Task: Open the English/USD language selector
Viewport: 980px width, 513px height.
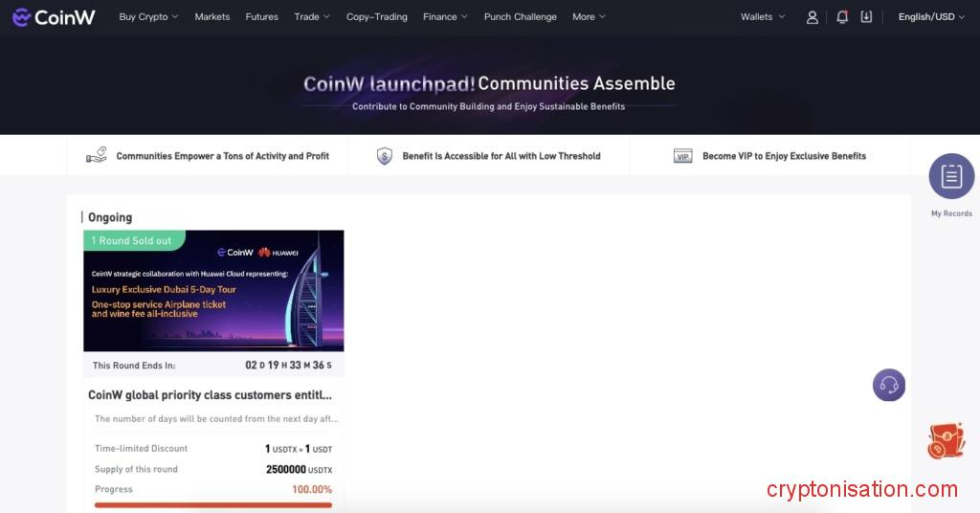Action: tap(931, 17)
